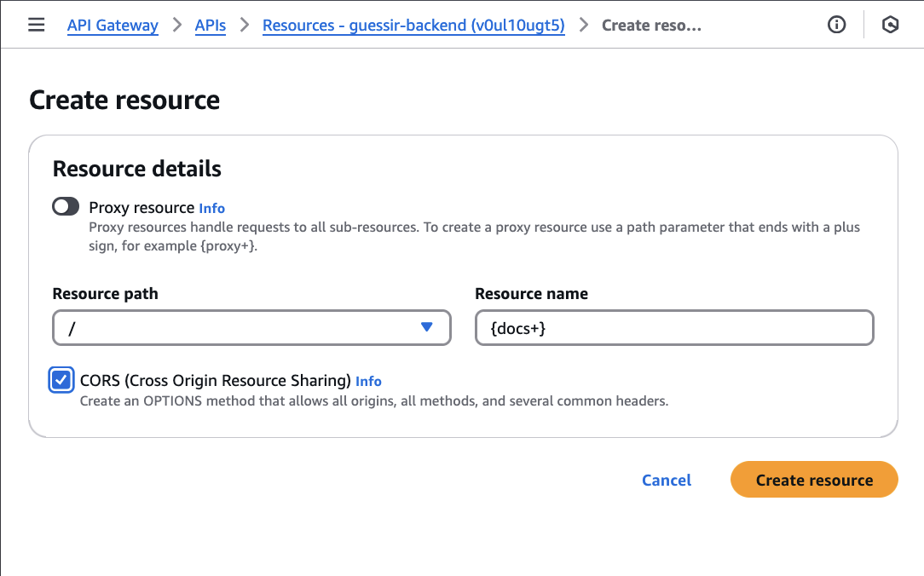Uncheck the CORS checkbox

click(x=61, y=380)
